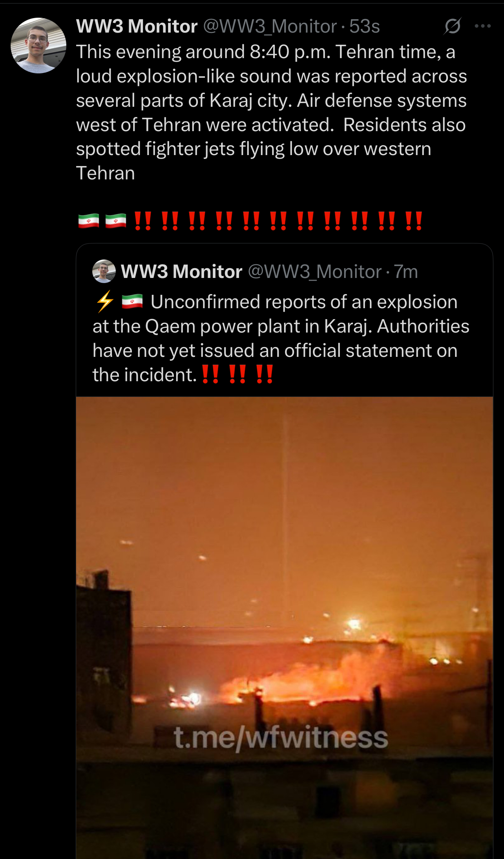Viewport: 504px width, 859px height.
Task: Tap the small avatar in the quoted tweet
Action: coord(104,271)
